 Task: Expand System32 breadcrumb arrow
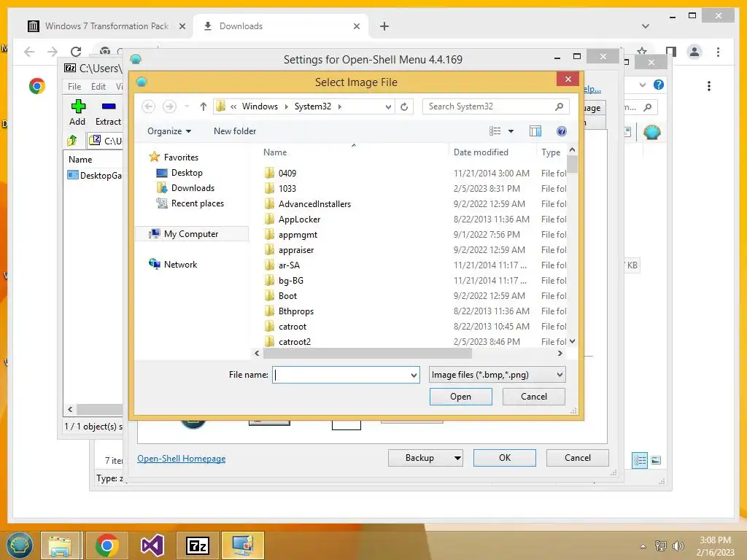(340, 106)
